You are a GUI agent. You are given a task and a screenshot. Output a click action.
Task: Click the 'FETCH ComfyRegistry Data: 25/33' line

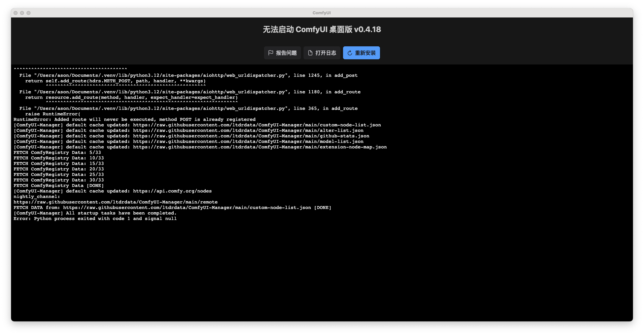pos(59,175)
